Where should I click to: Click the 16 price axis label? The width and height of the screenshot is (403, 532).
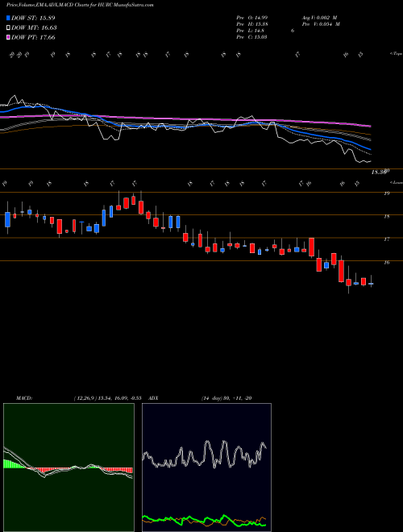386,262
